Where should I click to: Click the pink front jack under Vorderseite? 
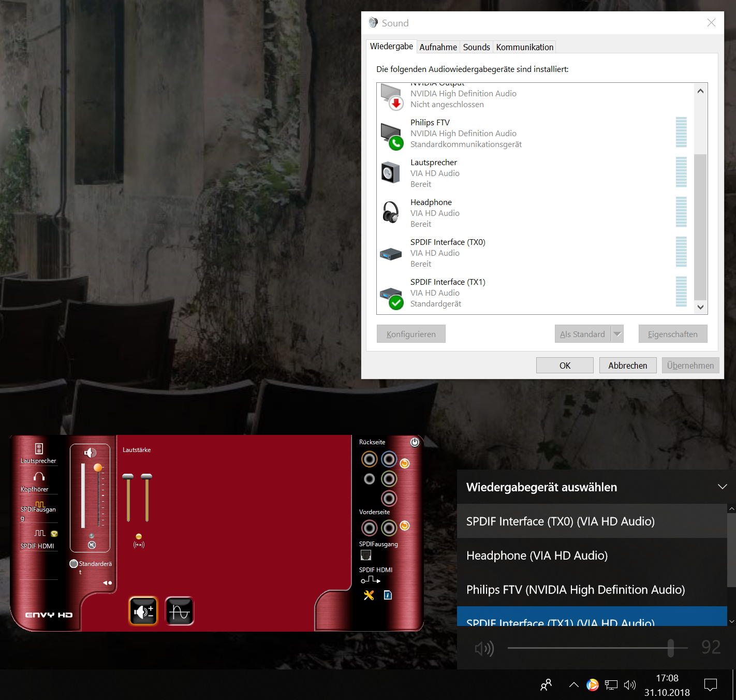click(370, 528)
